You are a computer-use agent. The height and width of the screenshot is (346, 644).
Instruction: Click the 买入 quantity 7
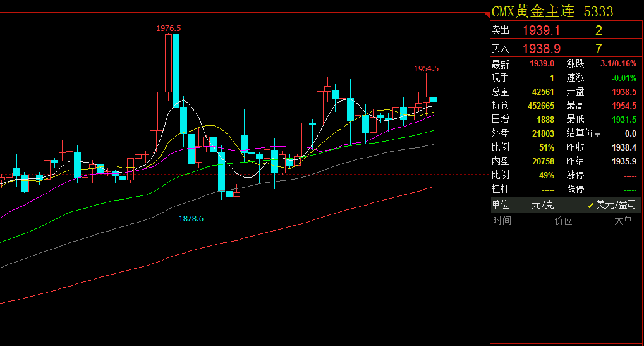coord(598,49)
